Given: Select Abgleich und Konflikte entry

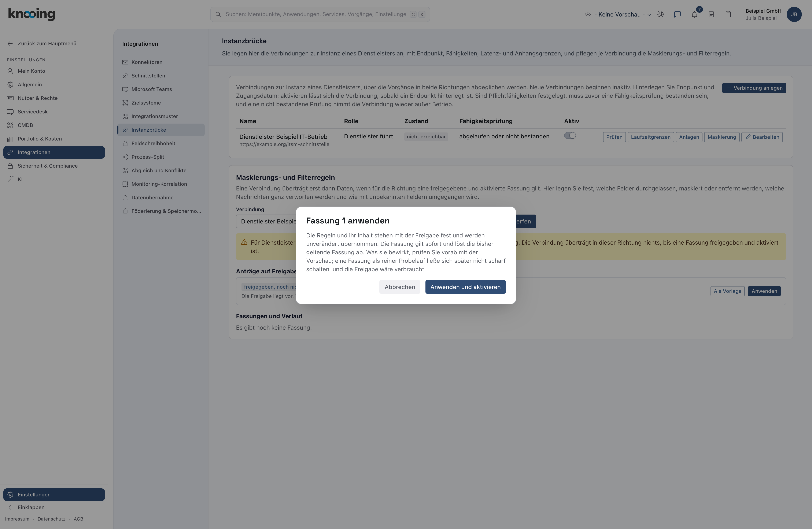Looking at the screenshot, I should coord(161,170).
